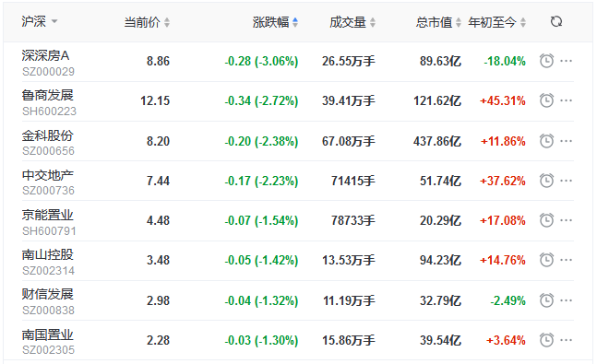Set a price alert for 南山控股
Screen dimensions: 597x364
point(547,260)
